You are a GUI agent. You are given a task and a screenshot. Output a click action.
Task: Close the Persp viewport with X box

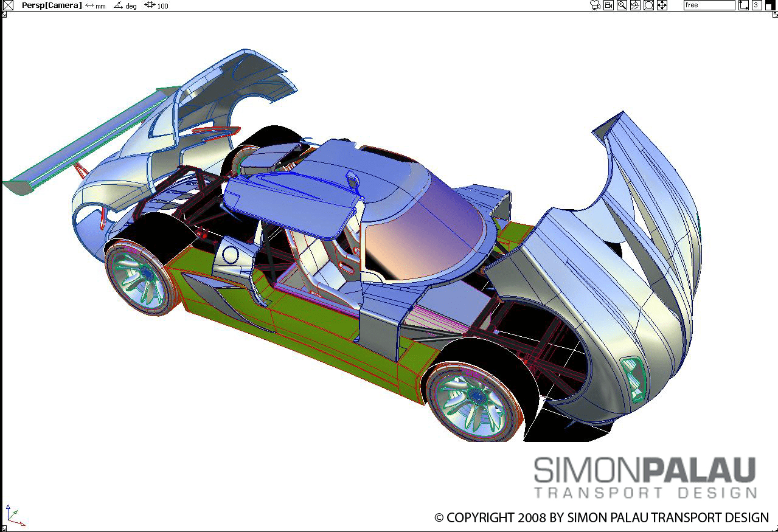coord(8,5)
